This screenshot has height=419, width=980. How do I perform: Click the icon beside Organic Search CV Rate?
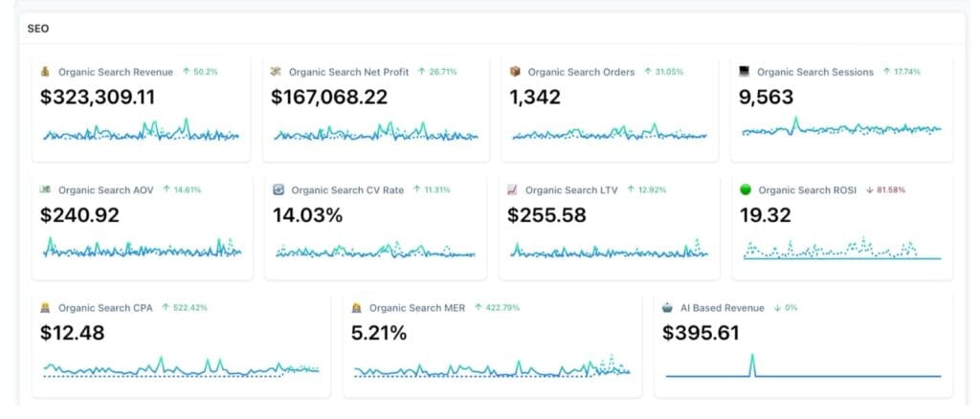[278, 190]
